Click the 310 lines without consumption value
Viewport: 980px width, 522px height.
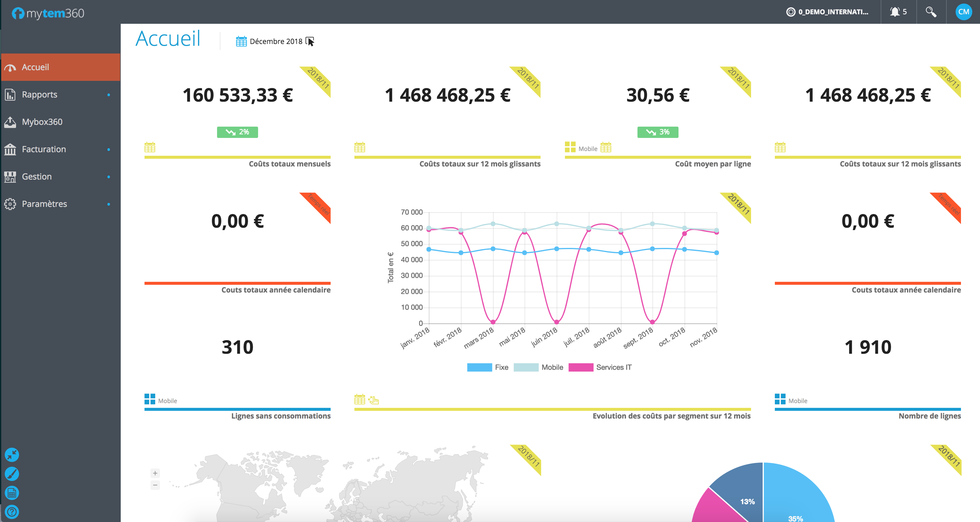click(x=237, y=347)
